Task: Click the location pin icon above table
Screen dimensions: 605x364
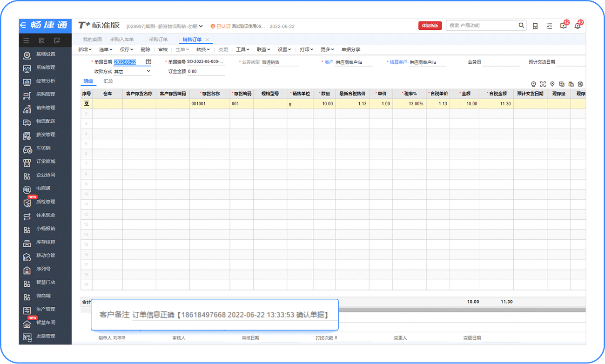Action: (x=552, y=84)
